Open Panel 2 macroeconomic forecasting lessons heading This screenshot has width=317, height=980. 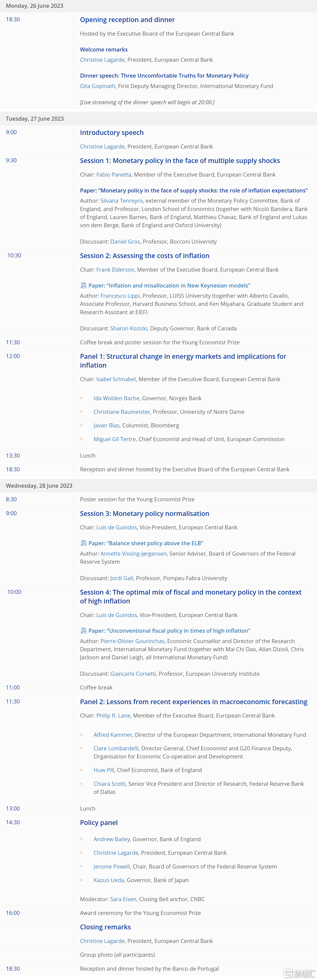click(x=193, y=701)
